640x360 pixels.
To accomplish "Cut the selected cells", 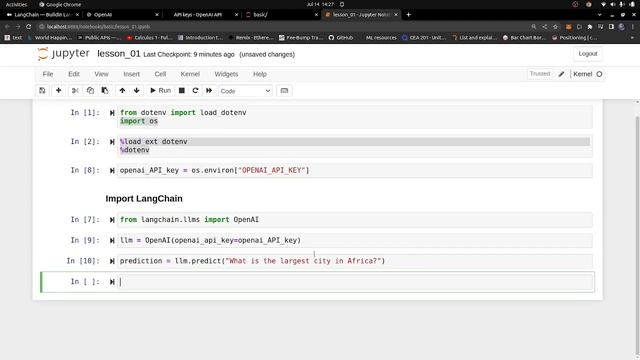I will click(x=75, y=91).
